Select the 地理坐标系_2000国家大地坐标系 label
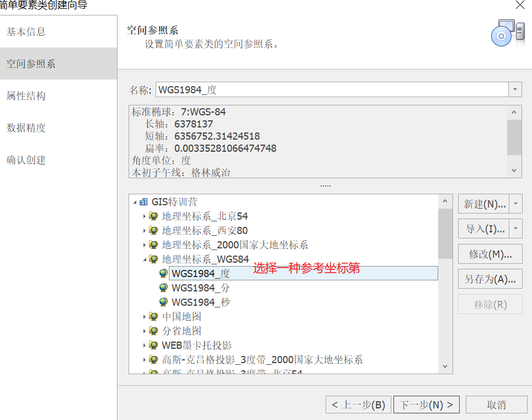The height and width of the screenshot is (420, 532). (235, 244)
